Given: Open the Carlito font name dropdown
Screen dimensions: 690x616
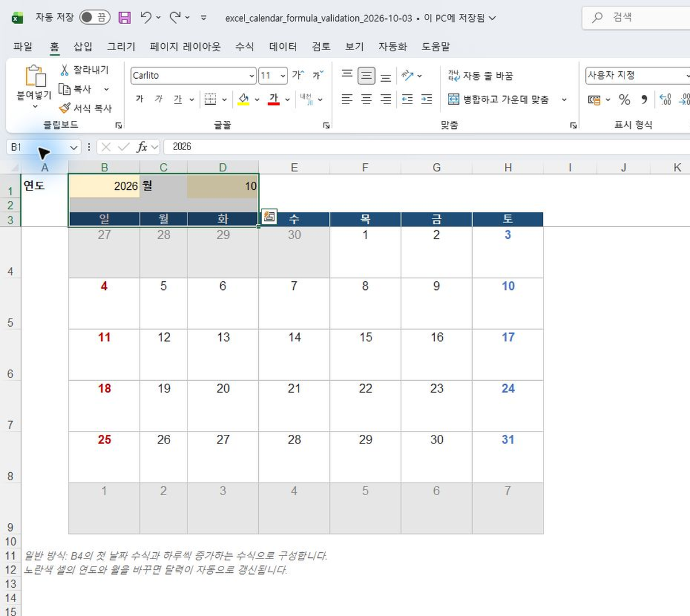Looking at the screenshot, I should tap(251, 75).
